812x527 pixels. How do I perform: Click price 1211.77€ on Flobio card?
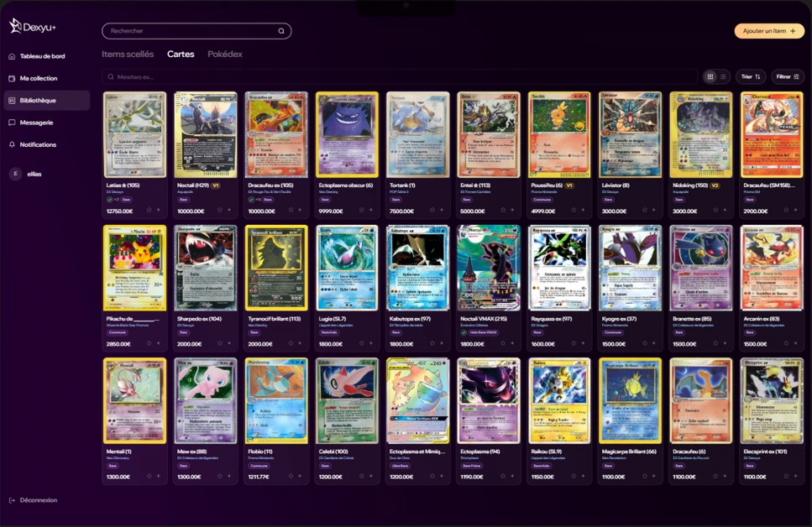click(x=259, y=477)
